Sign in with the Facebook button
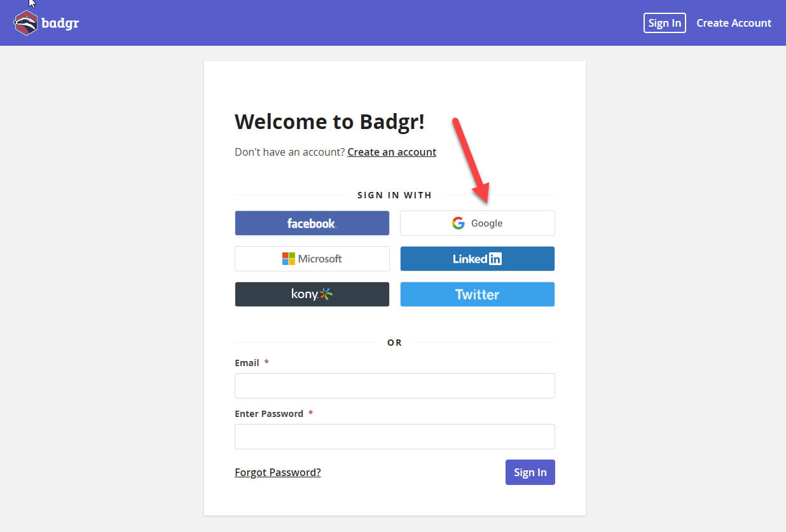 [312, 223]
